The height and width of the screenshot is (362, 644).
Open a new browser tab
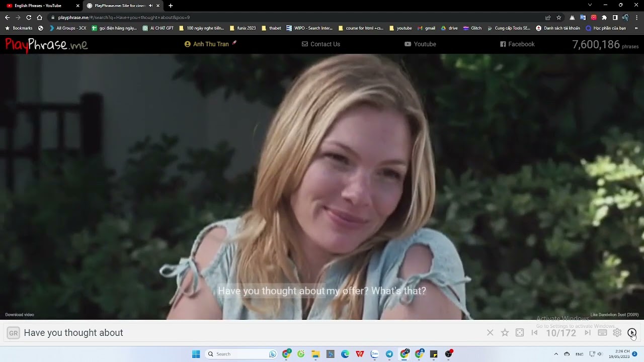tap(171, 6)
